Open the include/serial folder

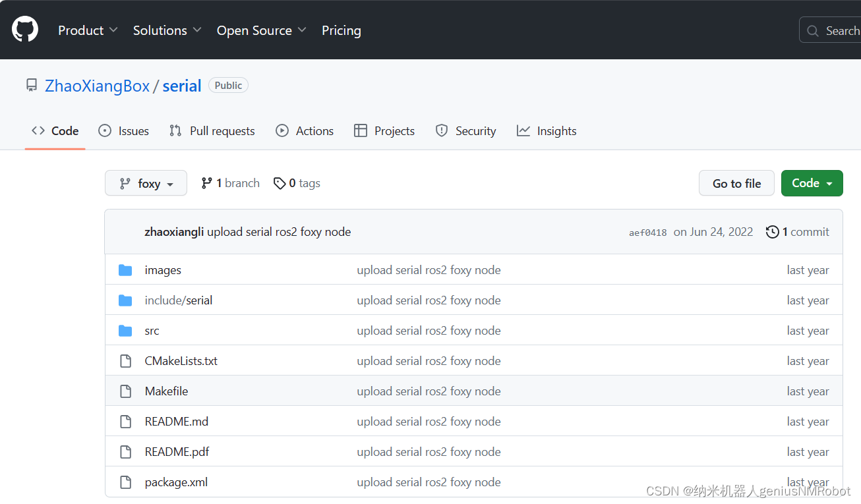(179, 300)
